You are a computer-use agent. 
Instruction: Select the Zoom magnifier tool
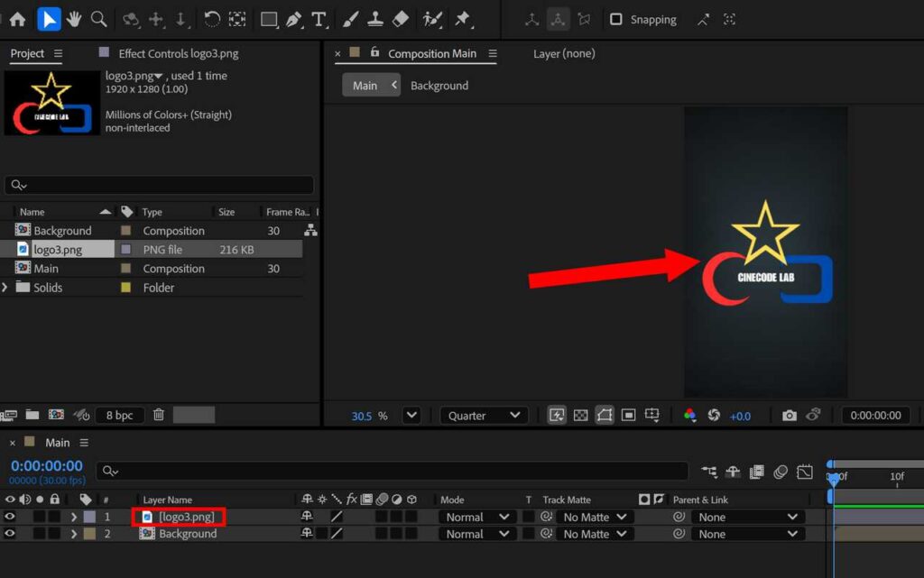(99, 20)
